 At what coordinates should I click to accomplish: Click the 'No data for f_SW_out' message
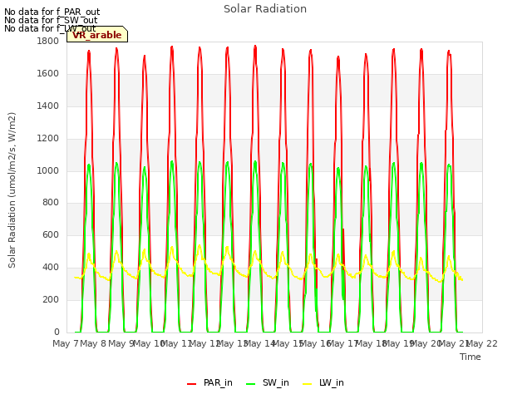51,20
